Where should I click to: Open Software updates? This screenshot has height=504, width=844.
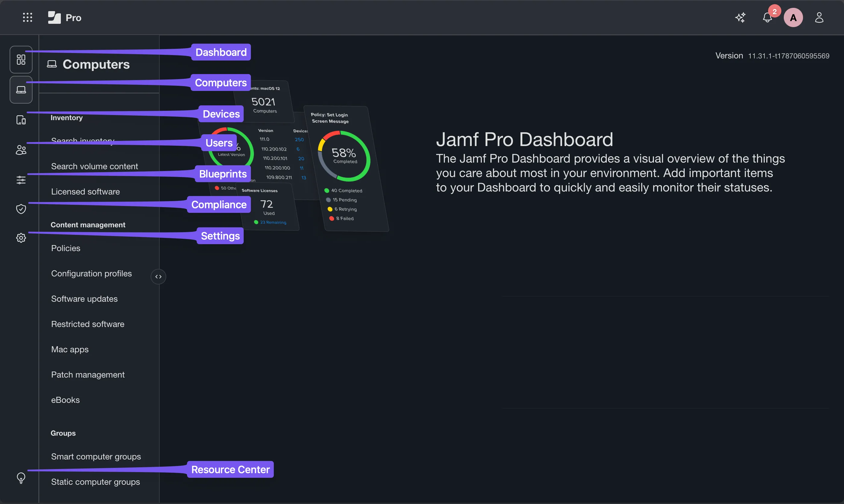pyautogui.click(x=84, y=299)
